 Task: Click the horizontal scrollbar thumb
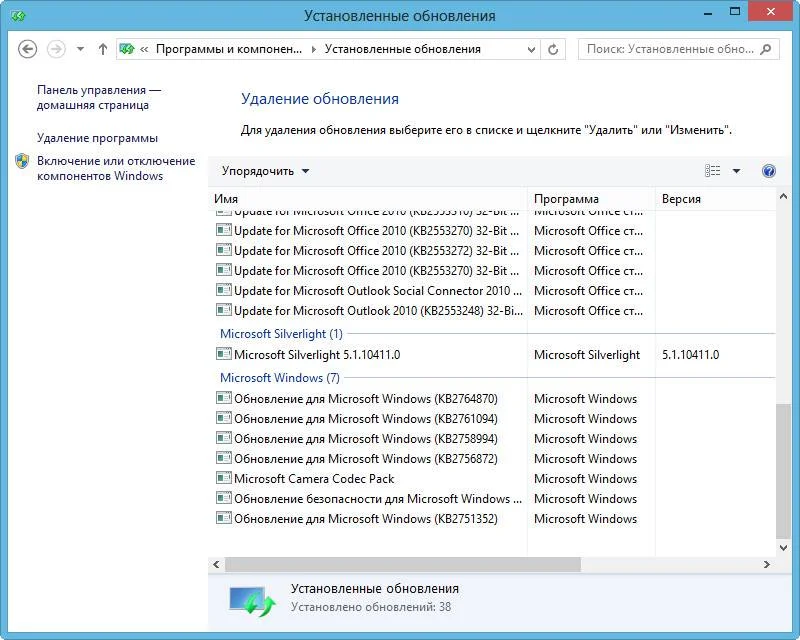click(x=403, y=564)
